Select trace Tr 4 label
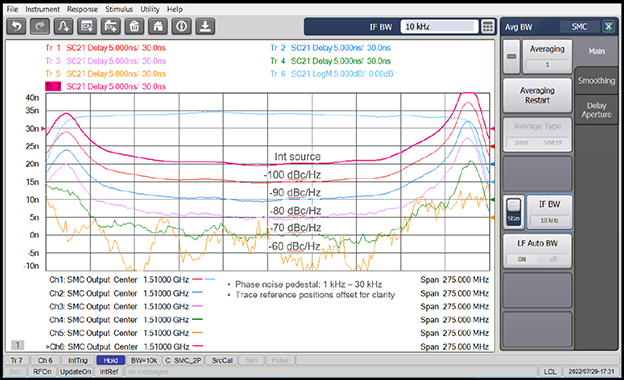This screenshot has height=380, width=624. (330, 61)
